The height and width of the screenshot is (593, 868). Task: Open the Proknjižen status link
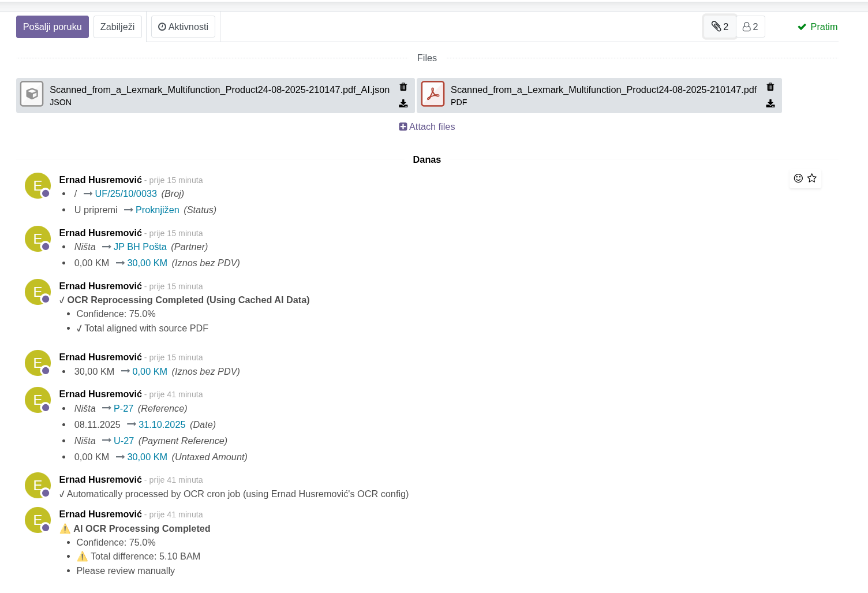click(157, 210)
